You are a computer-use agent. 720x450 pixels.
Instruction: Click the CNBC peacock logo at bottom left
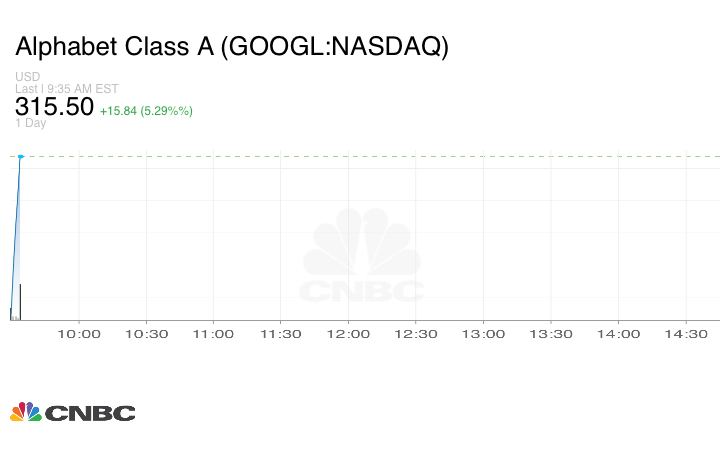click(72, 412)
